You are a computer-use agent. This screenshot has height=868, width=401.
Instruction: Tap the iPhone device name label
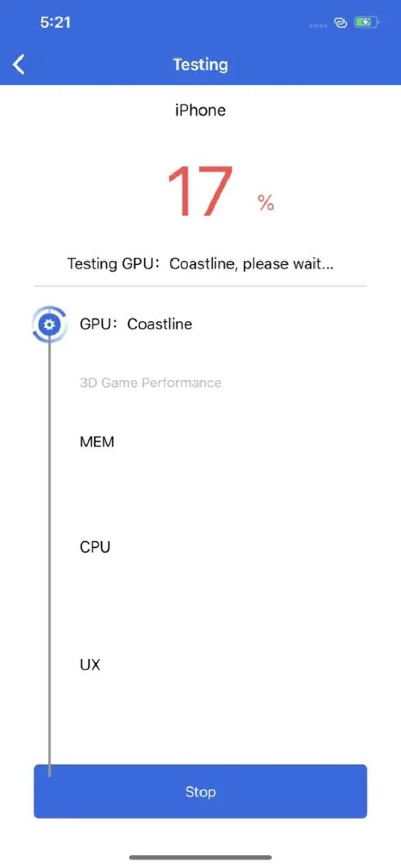click(200, 110)
